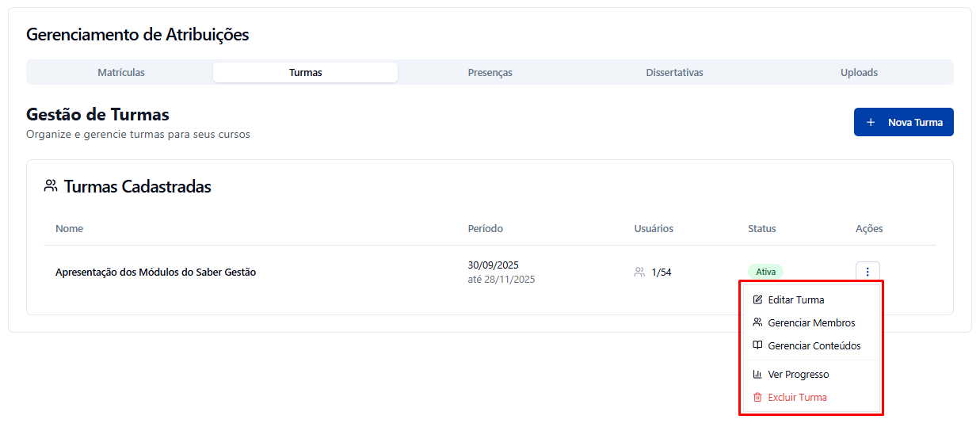
Task: Open the three-dot actions menu for the class
Action: click(x=868, y=272)
